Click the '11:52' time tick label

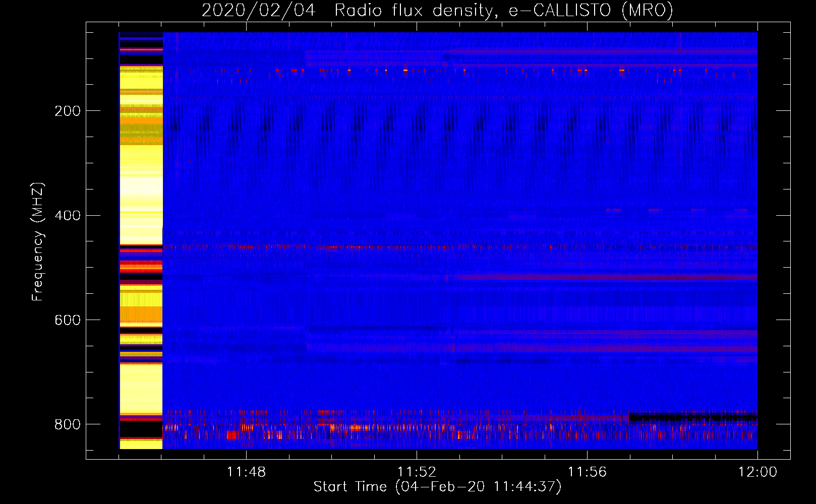point(417,472)
